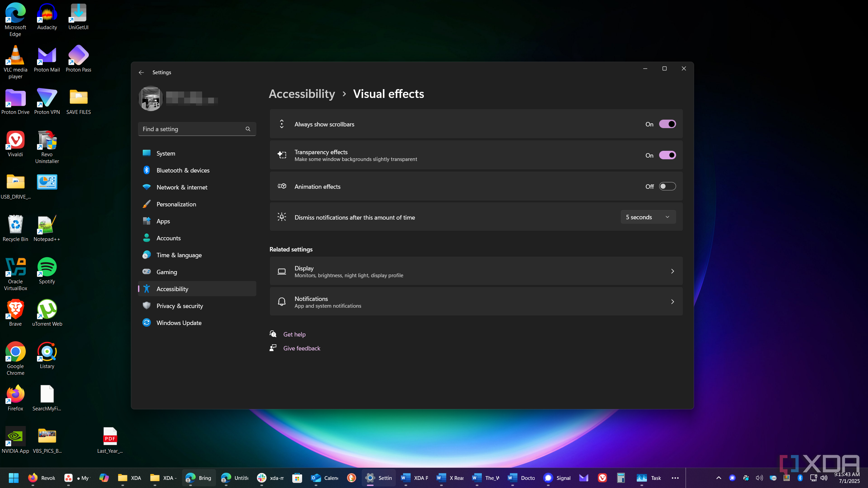
Task: Click the Bluetooth tray icon
Action: point(800,478)
